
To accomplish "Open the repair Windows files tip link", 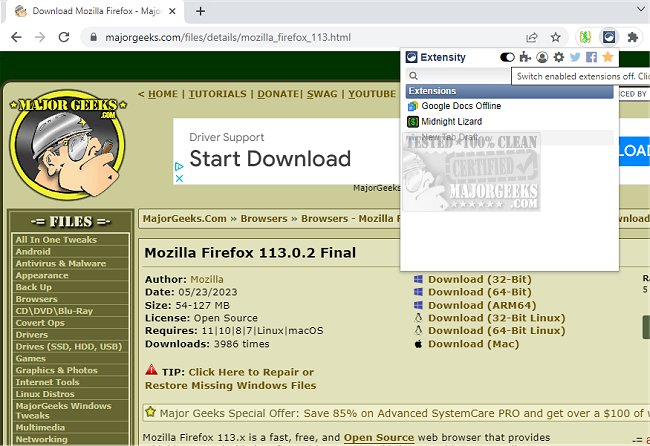I will 230,379.
